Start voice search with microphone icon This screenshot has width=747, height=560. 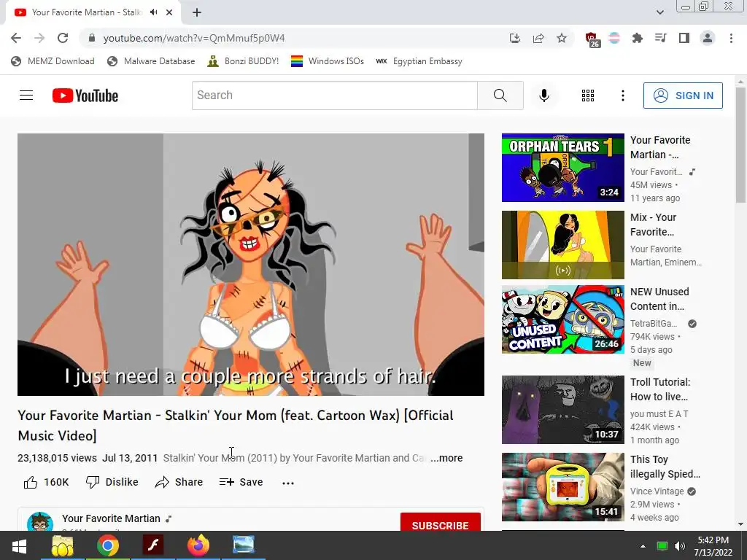tap(543, 96)
